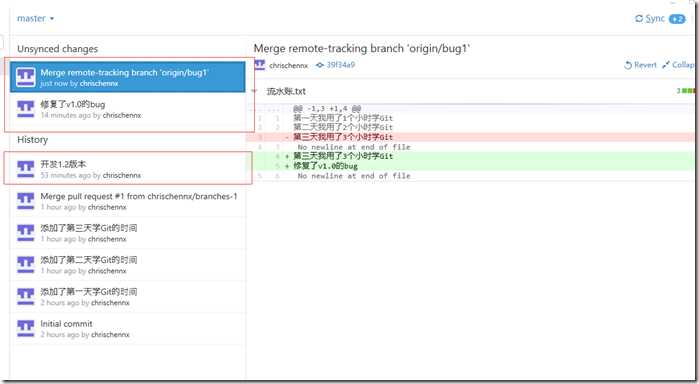This screenshot has width=699, height=384.
Task: Click the avatar icon of the merge commit
Action: [x=25, y=77]
